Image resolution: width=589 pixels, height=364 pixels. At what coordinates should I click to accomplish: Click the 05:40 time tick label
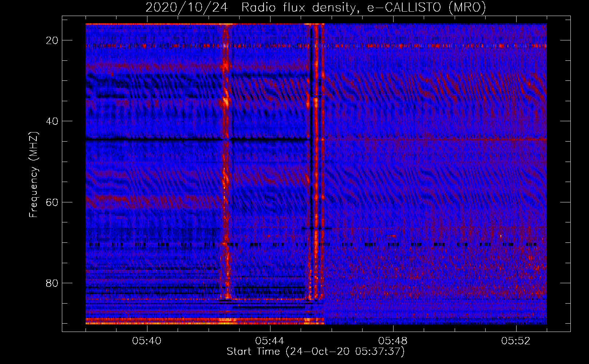pyautogui.click(x=147, y=341)
